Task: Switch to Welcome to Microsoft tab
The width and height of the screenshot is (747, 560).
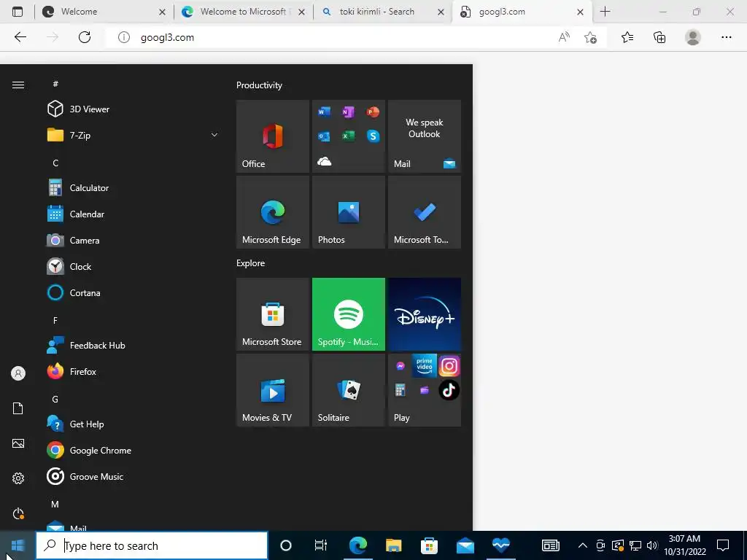Action: click(244, 12)
